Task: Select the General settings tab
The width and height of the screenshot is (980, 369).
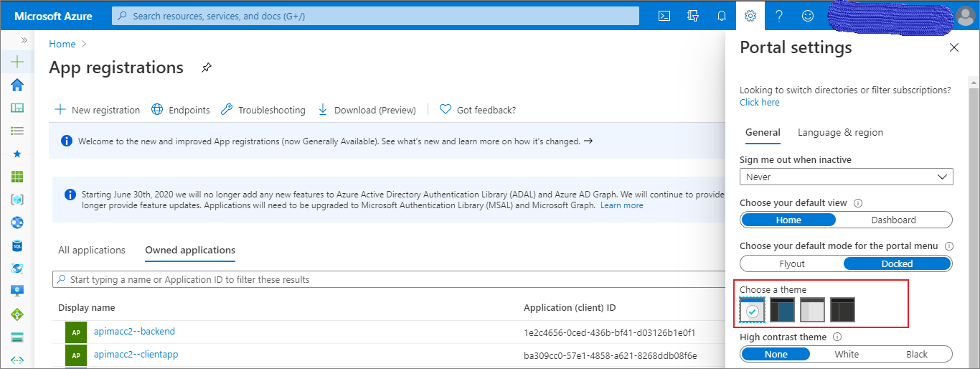Action: 763,132
